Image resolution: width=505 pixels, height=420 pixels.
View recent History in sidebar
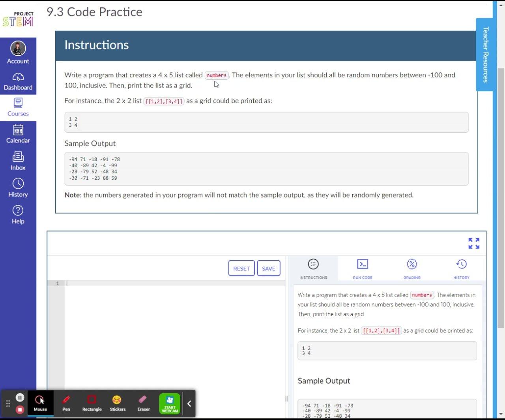[x=18, y=188]
